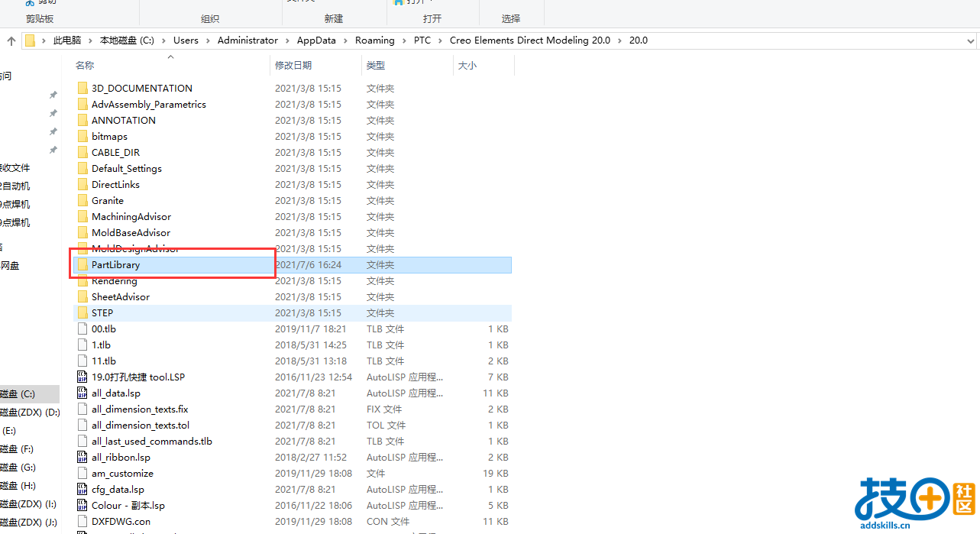980x534 pixels.
Task: Select the DirectLinks folder icon
Action: click(x=83, y=184)
